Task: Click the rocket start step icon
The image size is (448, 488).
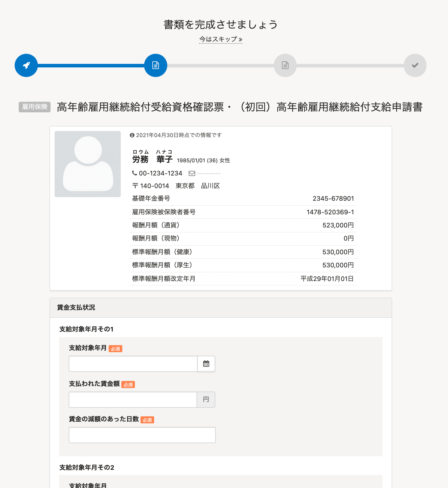Action: [x=26, y=65]
